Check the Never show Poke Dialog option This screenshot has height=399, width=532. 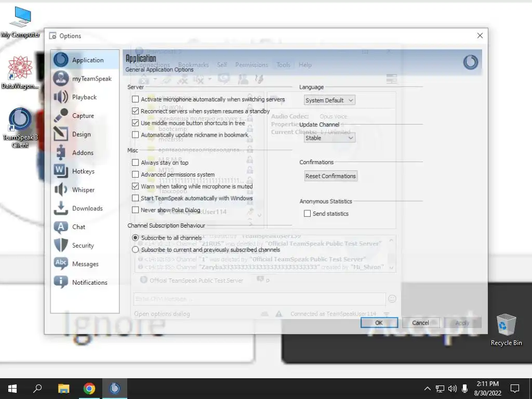tap(136, 210)
